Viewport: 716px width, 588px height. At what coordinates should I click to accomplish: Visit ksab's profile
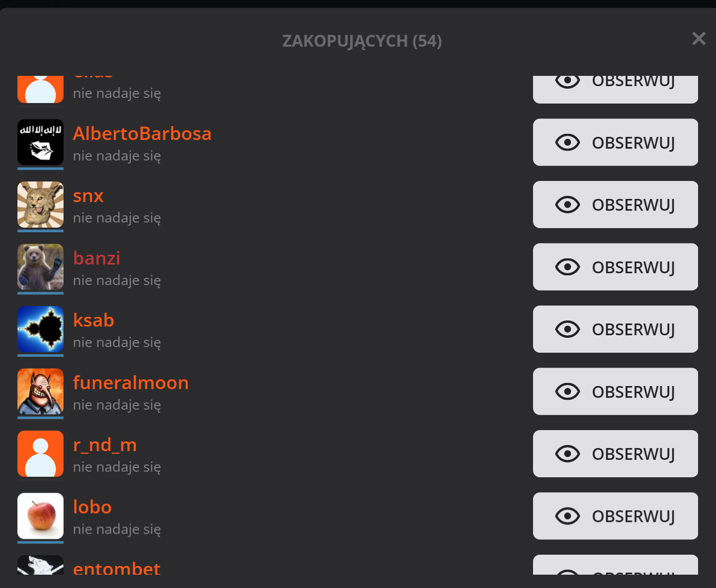[x=93, y=320]
